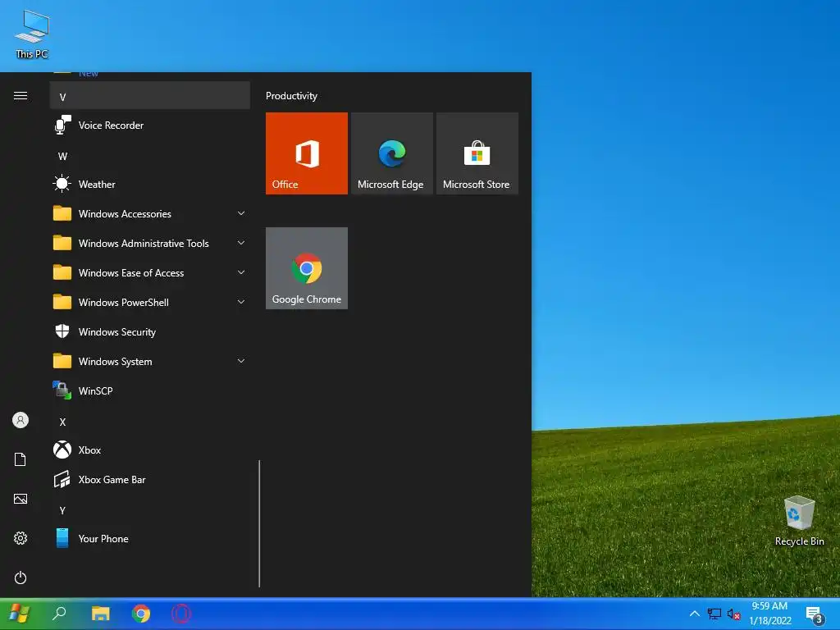Image resolution: width=840 pixels, height=630 pixels.
Task: Launch the Your Phone app
Action: pyautogui.click(x=150, y=538)
